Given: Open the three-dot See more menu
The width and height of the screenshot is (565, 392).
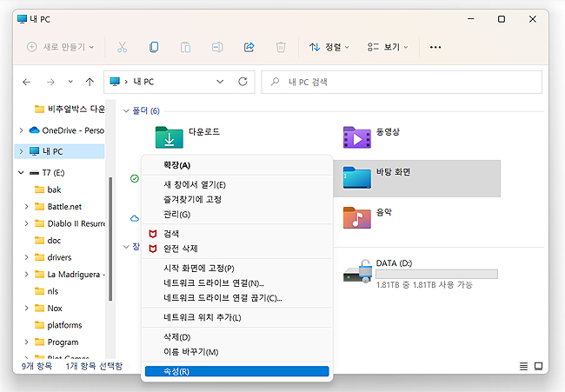Looking at the screenshot, I should (x=435, y=47).
